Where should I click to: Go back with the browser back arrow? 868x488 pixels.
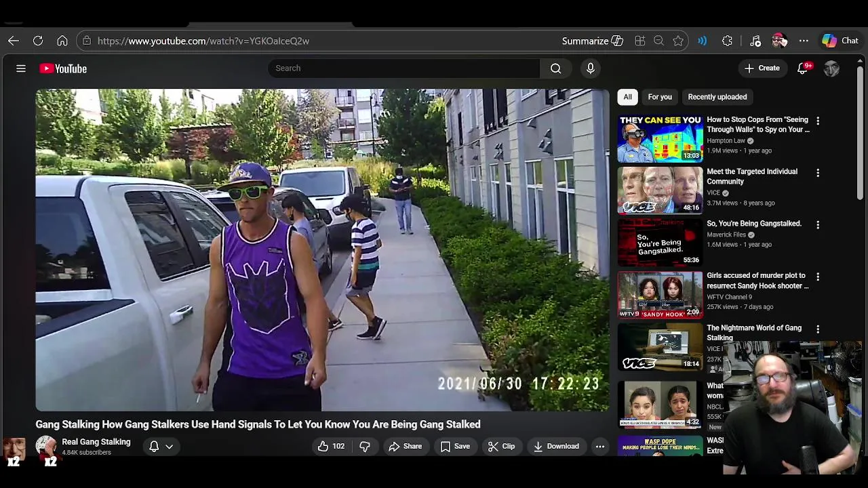click(14, 41)
